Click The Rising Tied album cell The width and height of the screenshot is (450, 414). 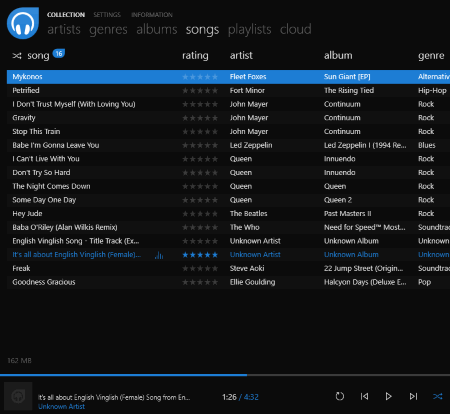tap(349, 90)
